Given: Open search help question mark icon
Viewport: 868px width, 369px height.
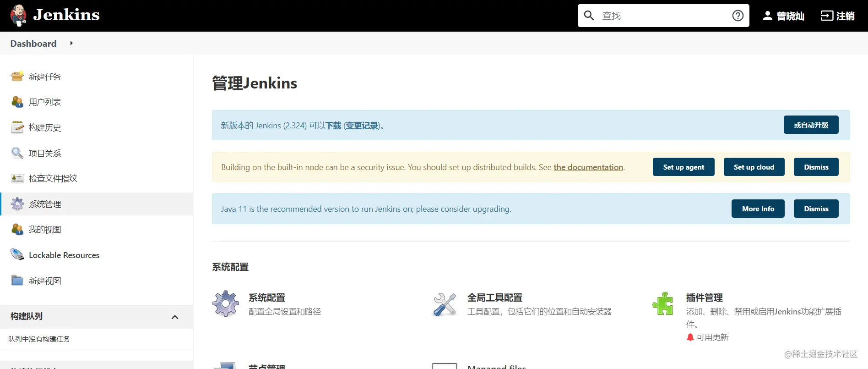Looking at the screenshot, I should coord(738,16).
